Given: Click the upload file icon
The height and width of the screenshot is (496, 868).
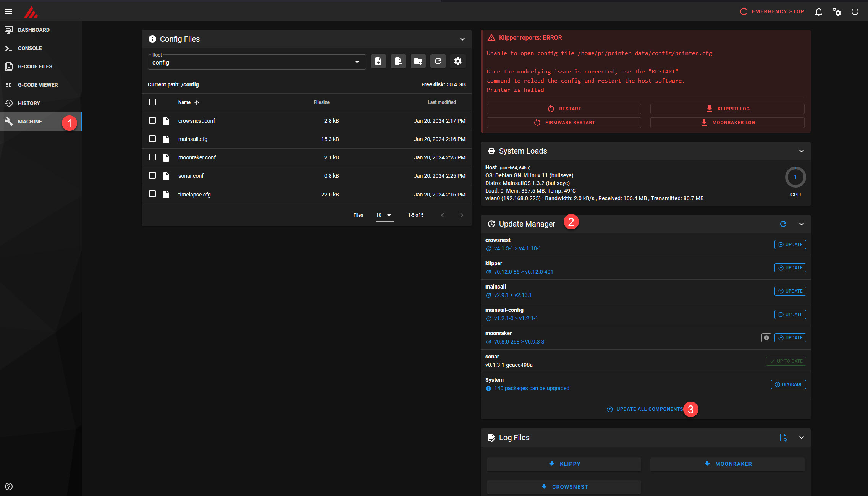Looking at the screenshot, I should 378,61.
